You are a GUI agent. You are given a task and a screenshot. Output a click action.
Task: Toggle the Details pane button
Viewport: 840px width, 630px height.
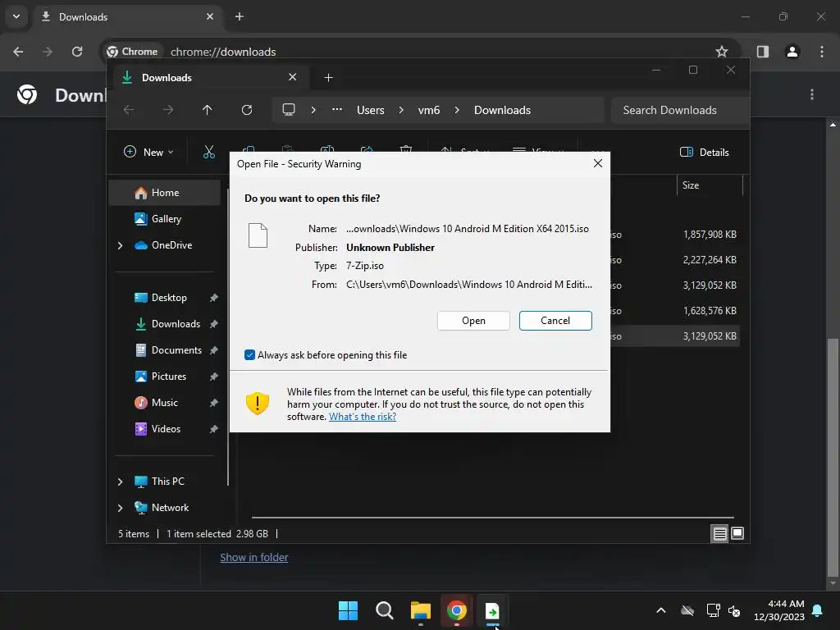tap(704, 152)
